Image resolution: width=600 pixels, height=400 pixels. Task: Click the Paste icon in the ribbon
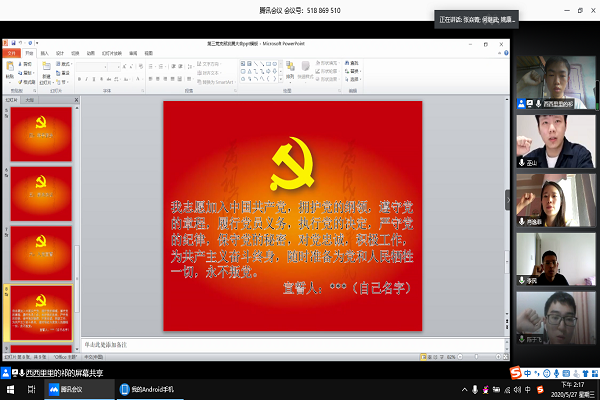click(x=11, y=70)
